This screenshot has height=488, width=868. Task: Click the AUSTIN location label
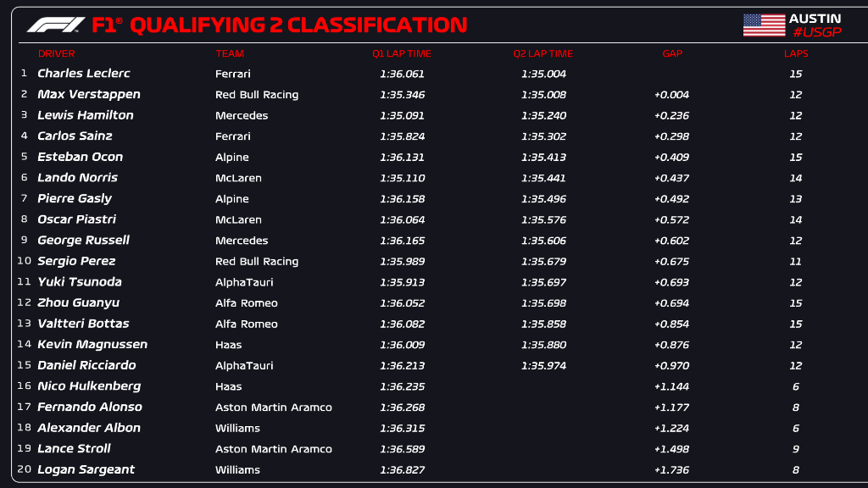(815, 19)
